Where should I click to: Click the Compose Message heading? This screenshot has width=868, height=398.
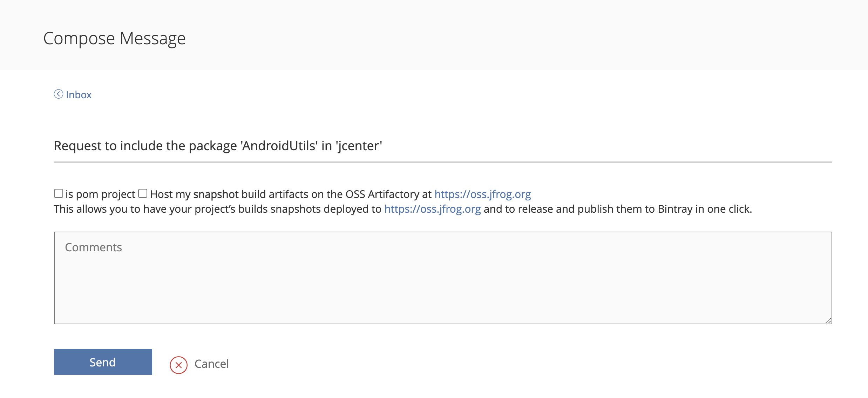pos(114,38)
